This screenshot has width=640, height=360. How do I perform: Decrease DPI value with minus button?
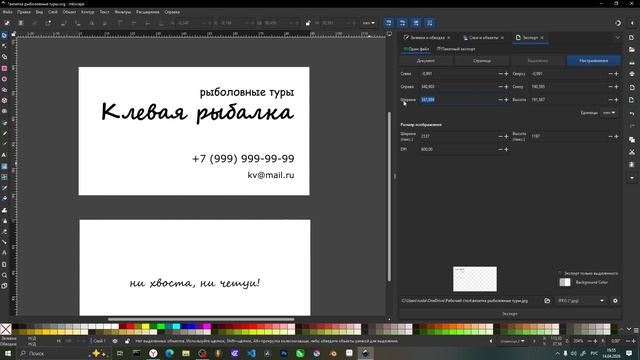click(500, 149)
